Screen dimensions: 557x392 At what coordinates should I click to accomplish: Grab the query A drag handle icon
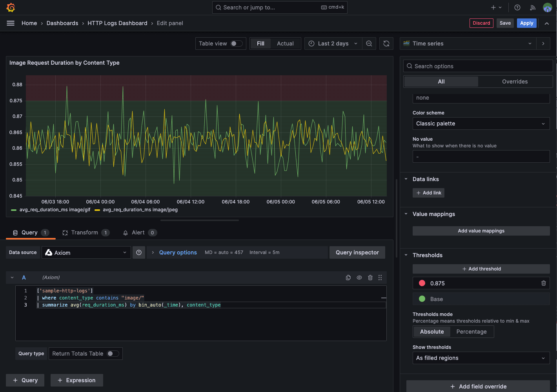pos(380,278)
